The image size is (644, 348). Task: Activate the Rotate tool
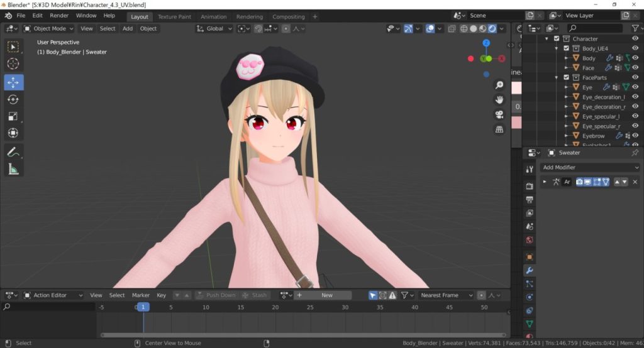13,99
